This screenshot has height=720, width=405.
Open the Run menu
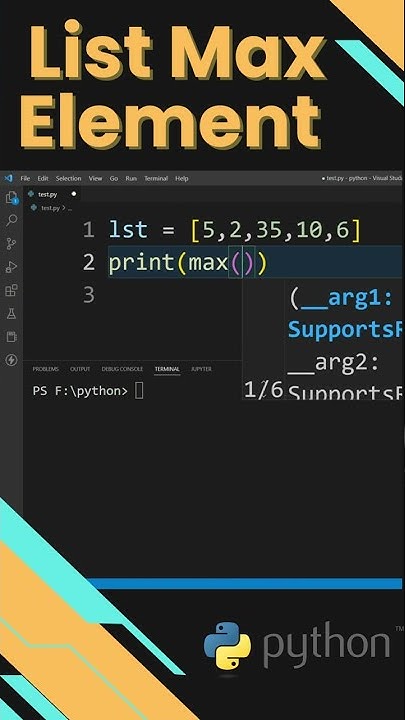click(x=131, y=178)
